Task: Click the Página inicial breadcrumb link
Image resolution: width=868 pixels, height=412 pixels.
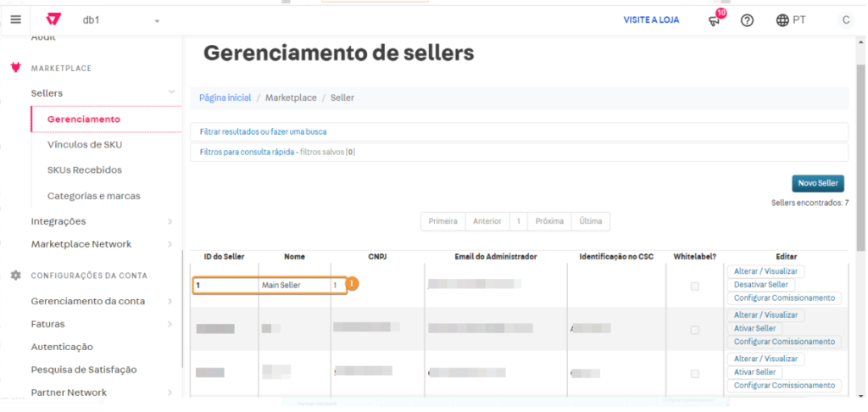Action: [225, 97]
